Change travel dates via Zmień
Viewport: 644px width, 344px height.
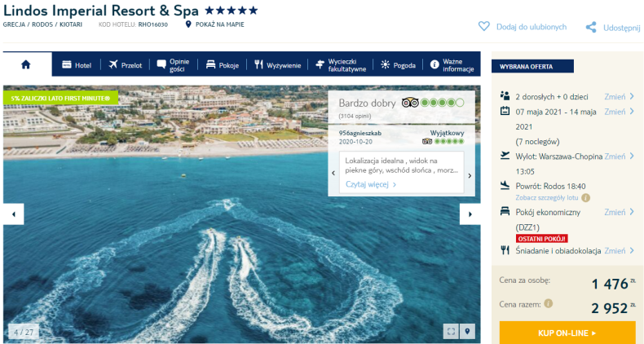point(619,112)
